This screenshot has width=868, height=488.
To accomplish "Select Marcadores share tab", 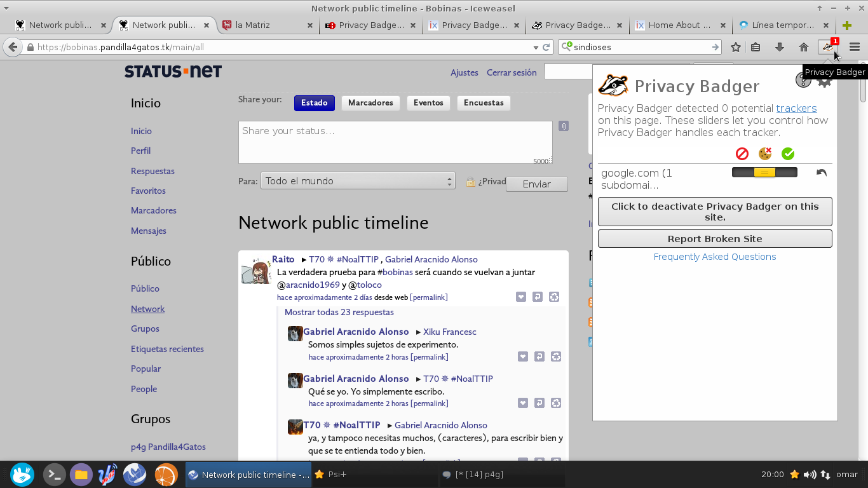I will pos(370,103).
